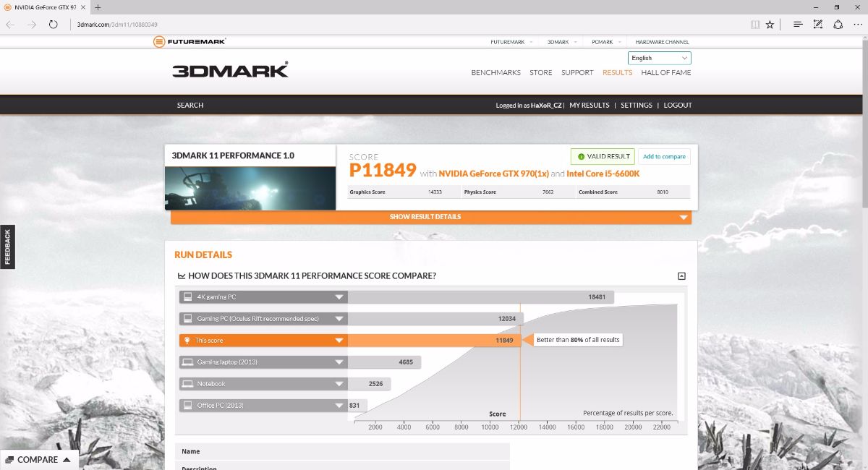Expand Show Result Details bar

click(430, 217)
